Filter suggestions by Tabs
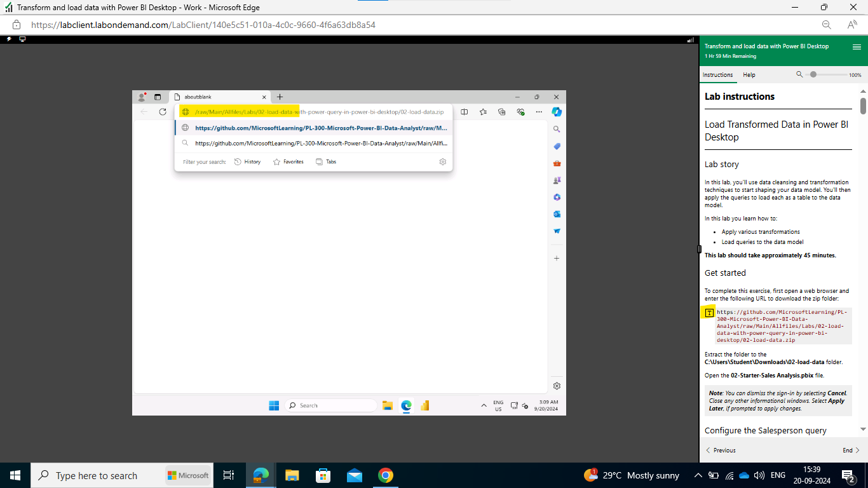This screenshot has height=488, width=868. tap(326, 161)
